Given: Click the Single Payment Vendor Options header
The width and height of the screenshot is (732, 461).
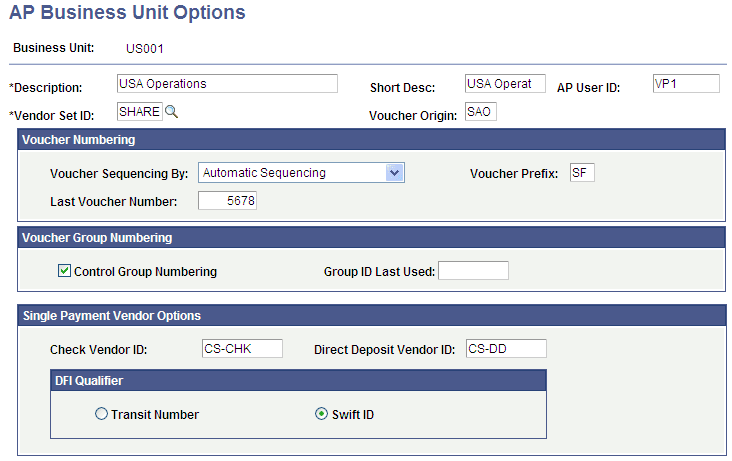Looking at the screenshot, I should [x=112, y=316].
